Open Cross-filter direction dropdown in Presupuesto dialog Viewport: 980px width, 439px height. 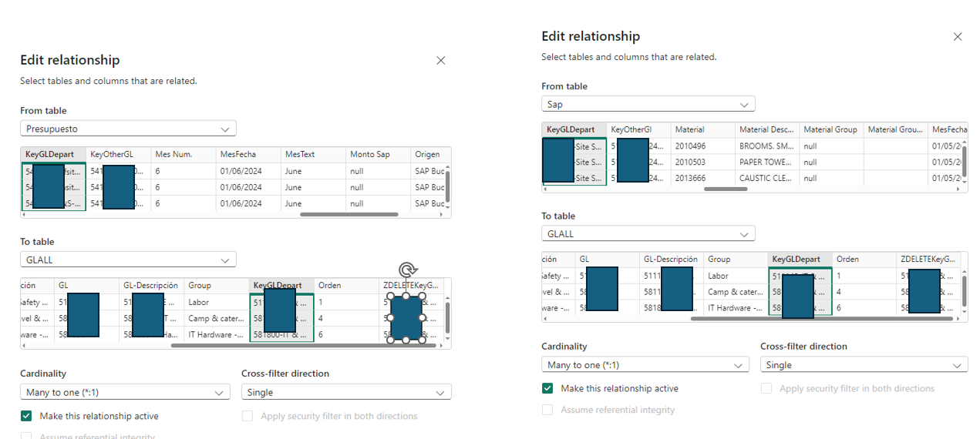(x=346, y=392)
